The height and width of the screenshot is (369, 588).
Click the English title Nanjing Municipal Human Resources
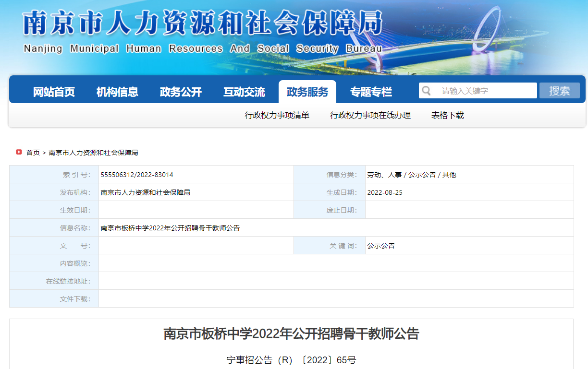(x=123, y=48)
